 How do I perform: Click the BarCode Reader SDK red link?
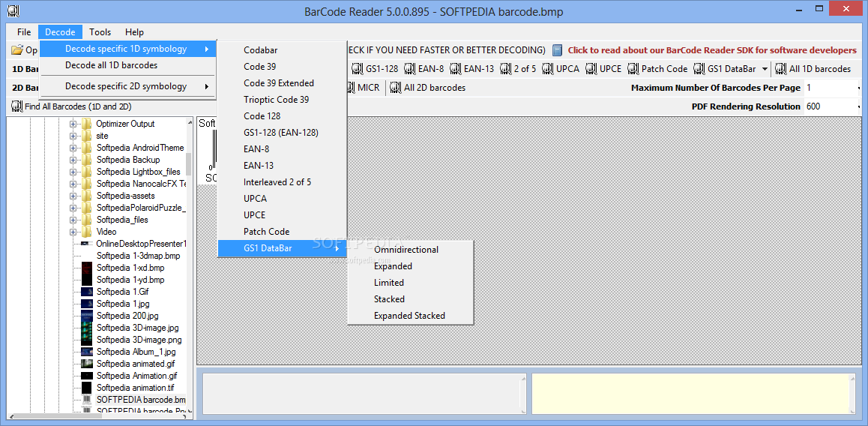(x=712, y=49)
